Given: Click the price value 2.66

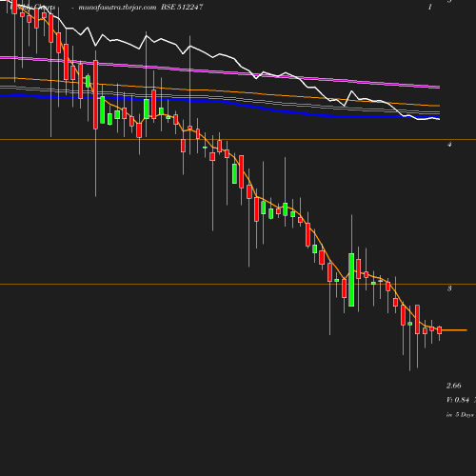Looking at the screenshot, I should pos(454,386).
